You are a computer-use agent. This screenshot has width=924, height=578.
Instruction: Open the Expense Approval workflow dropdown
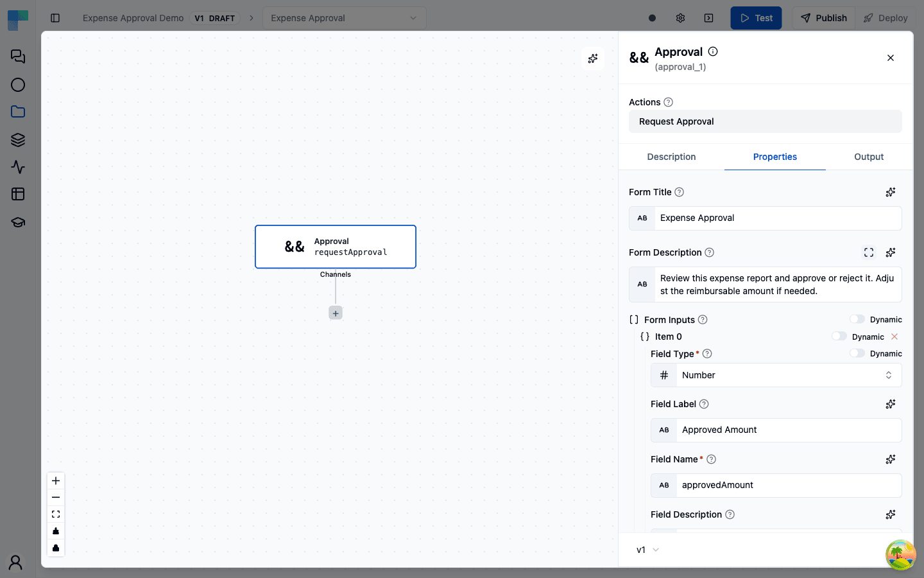click(345, 18)
